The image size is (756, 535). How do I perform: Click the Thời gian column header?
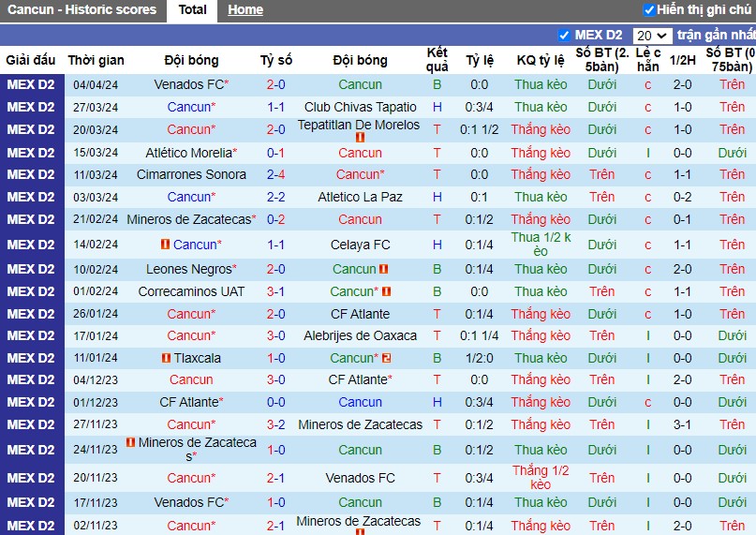[x=96, y=60]
